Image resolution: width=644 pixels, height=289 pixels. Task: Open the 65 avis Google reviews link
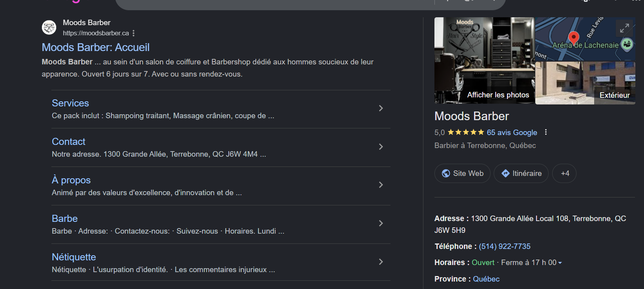(x=512, y=133)
